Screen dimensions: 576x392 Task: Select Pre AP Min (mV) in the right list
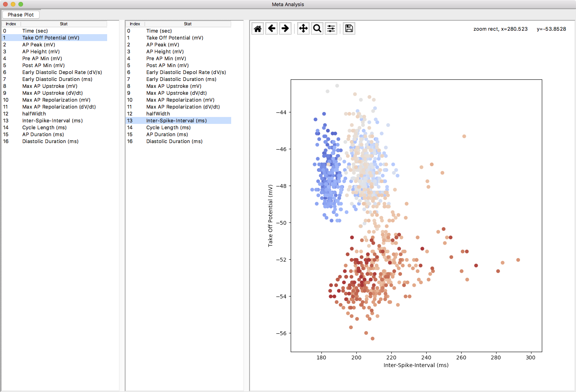click(178, 58)
